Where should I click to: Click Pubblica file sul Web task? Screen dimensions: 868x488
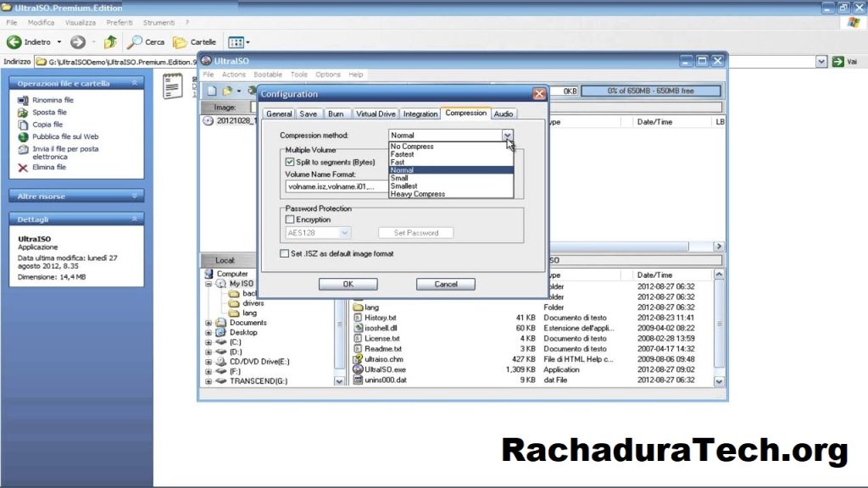64,136
